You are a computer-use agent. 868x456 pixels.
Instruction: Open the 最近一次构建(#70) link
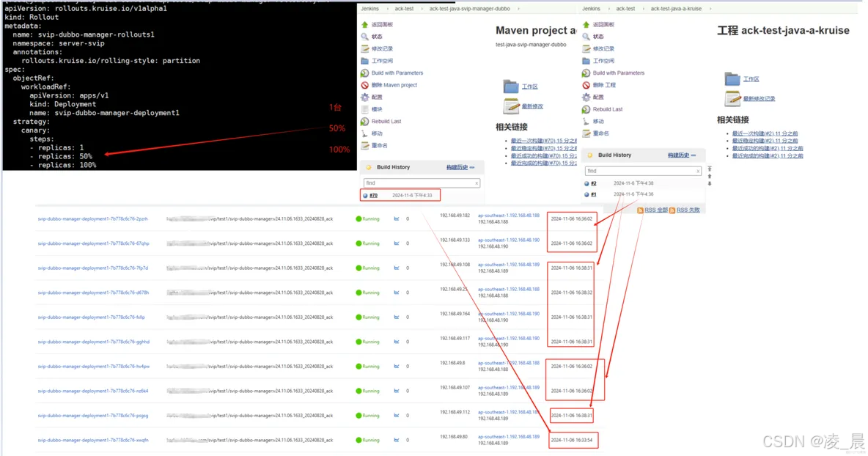(x=543, y=141)
